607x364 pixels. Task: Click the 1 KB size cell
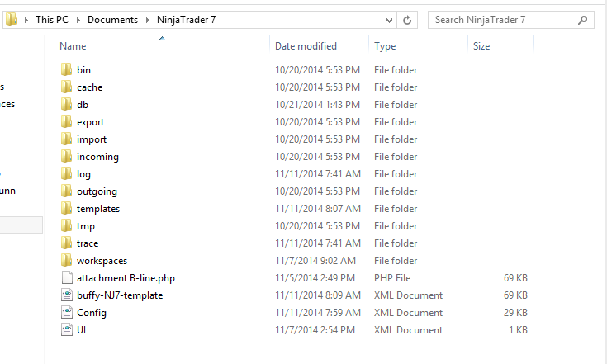point(519,330)
